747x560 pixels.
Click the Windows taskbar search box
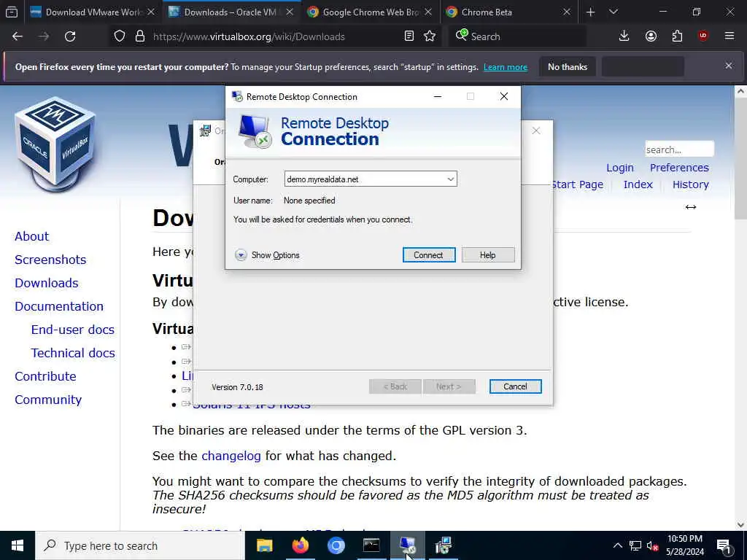click(141, 545)
